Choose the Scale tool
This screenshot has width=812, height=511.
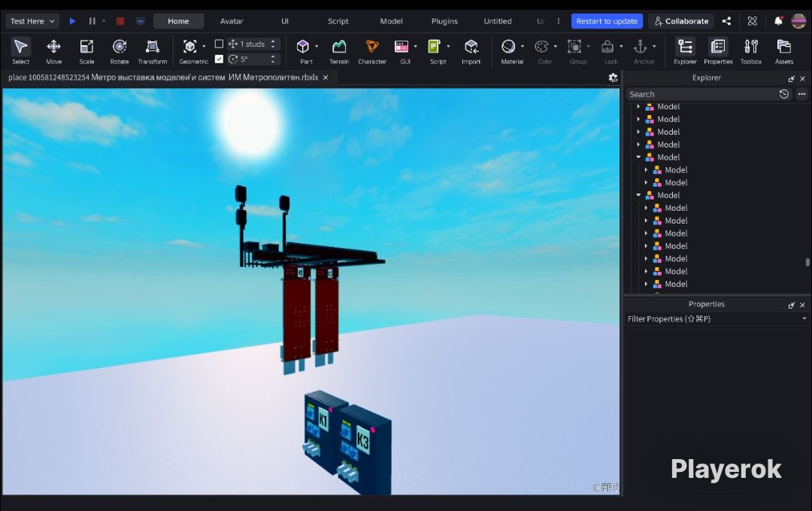[x=86, y=50]
